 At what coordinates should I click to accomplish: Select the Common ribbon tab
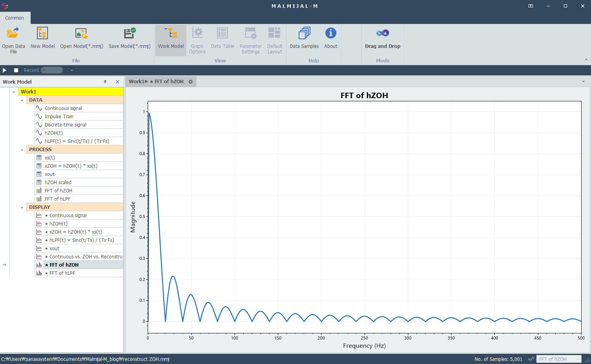click(x=15, y=18)
